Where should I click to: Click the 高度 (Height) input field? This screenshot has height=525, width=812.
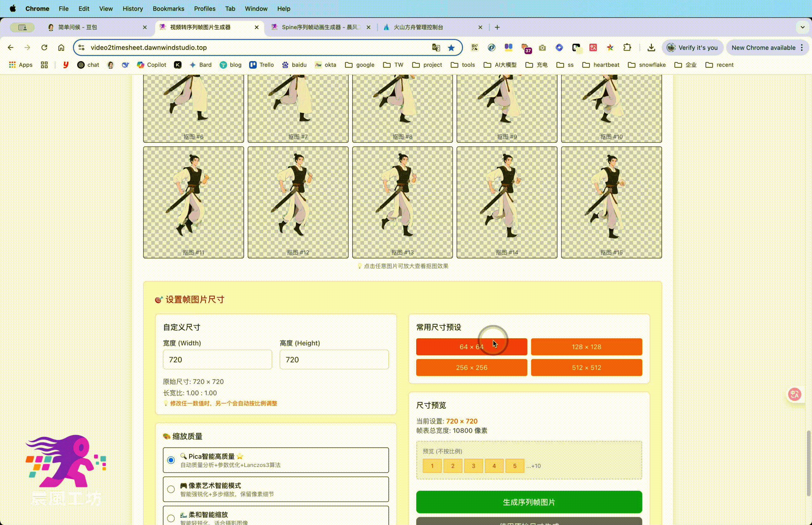coord(334,360)
